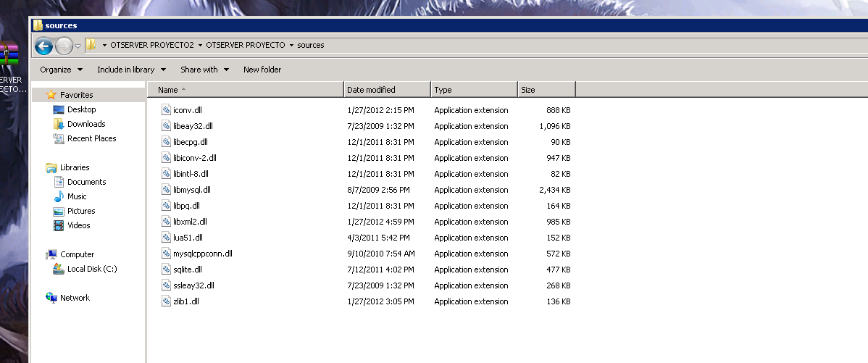Click the Computer icon in sidebar
Screen dimensions: 868x363
pos(51,254)
